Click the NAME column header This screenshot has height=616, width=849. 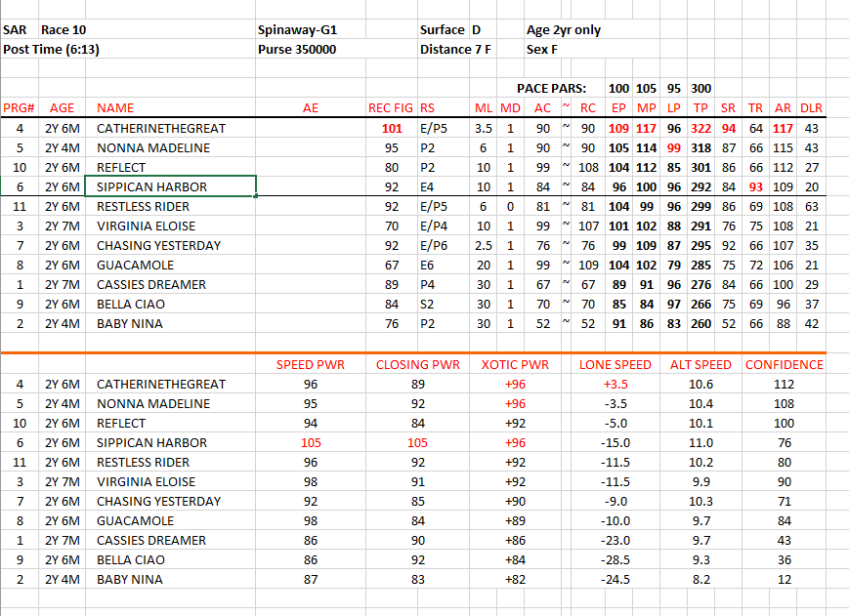click(115, 108)
